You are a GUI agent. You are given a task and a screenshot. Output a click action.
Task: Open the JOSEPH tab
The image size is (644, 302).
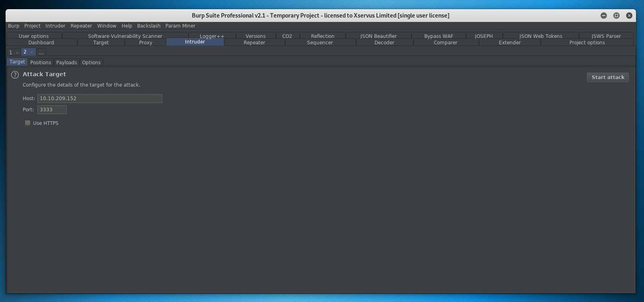coord(484,36)
